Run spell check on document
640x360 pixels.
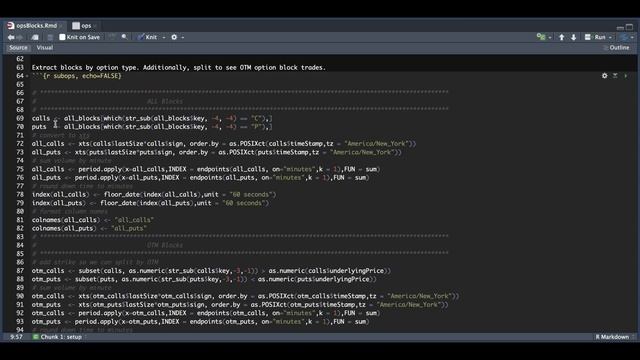tap(112, 37)
